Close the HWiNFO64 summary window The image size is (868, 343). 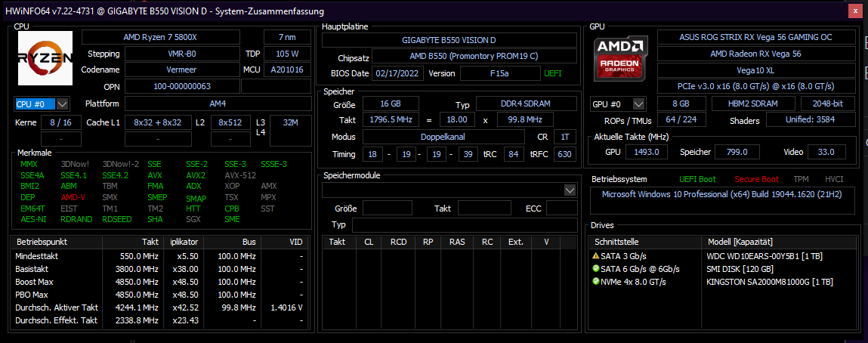(x=857, y=11)
